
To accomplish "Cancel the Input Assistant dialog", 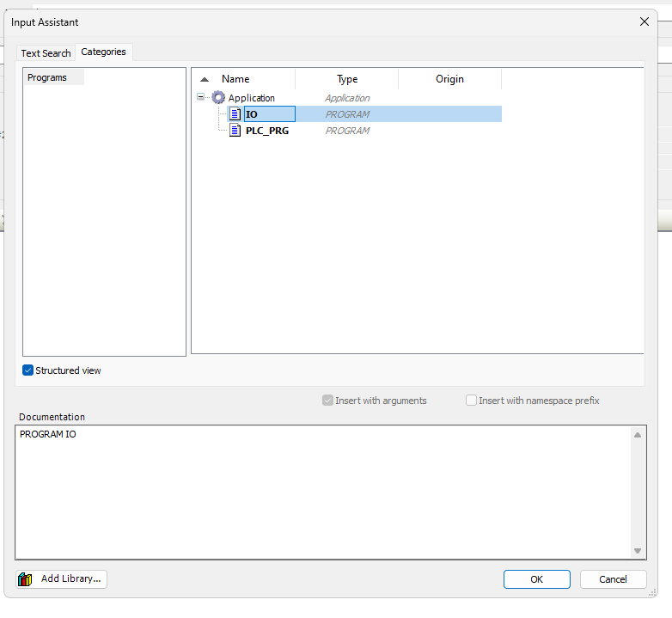I will 613,579.
